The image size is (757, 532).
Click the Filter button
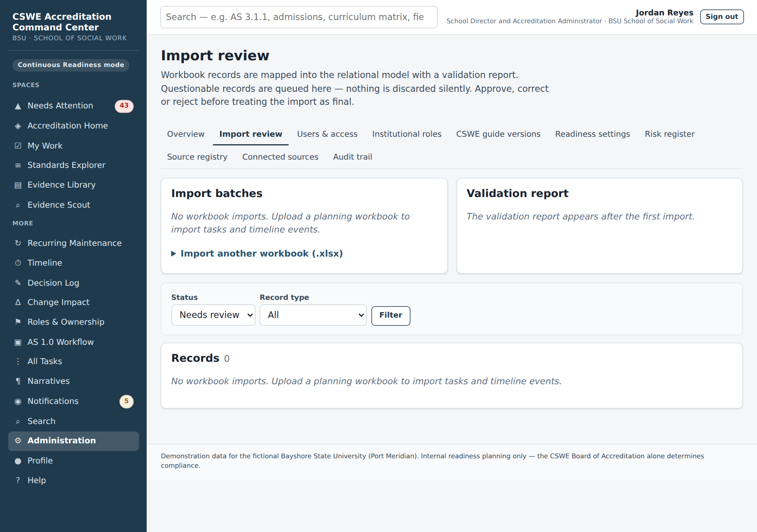click(391, 316)
